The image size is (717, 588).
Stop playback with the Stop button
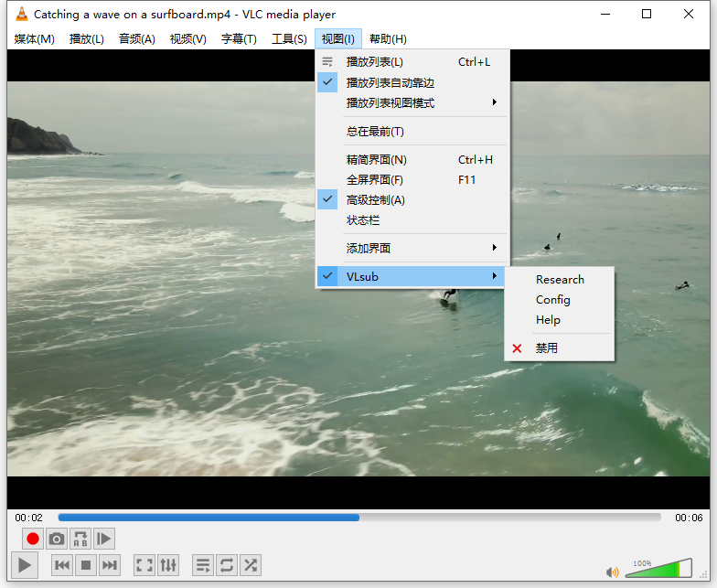pyautogui.click(x=86, y=565)
